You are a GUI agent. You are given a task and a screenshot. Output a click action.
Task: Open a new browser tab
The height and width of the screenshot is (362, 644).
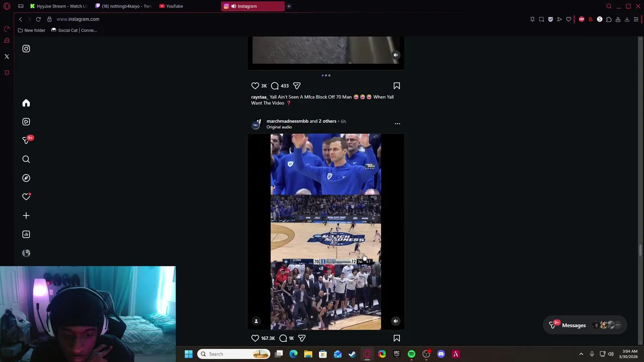[x=289, y=6]
